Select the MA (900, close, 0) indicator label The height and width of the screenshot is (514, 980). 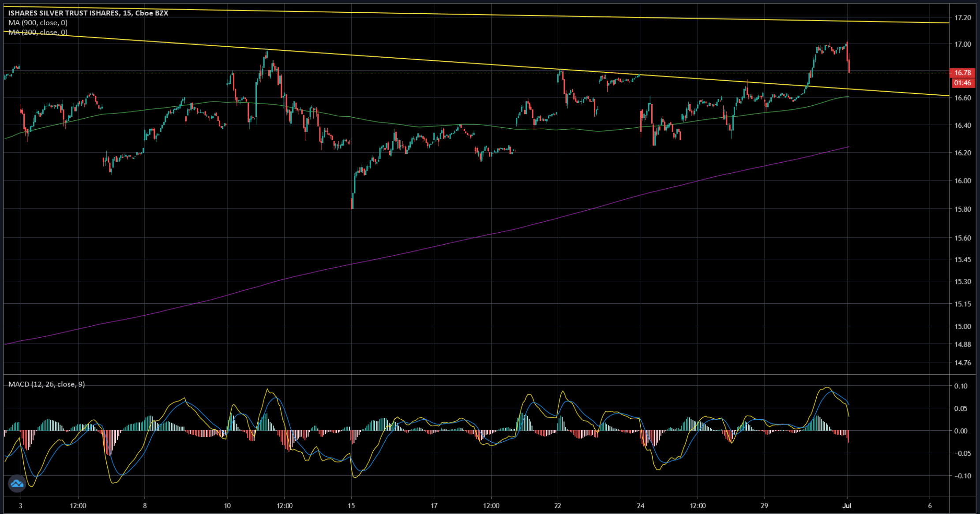(38, 23)
